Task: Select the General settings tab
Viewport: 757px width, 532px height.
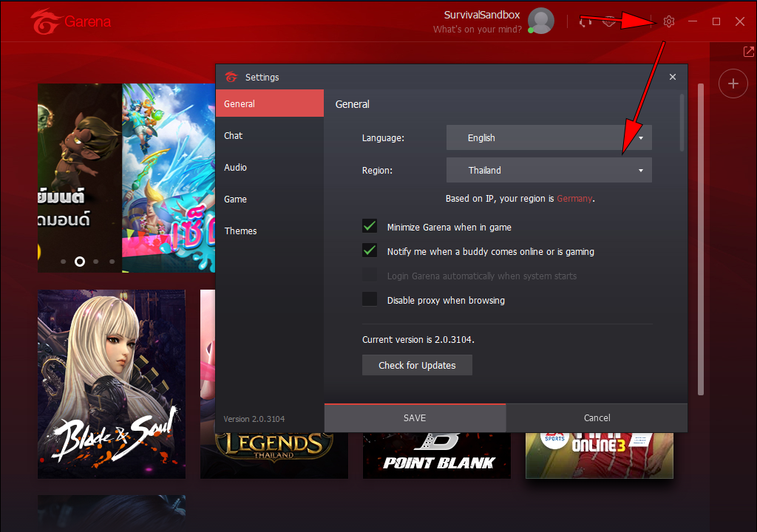Action: pos(270,103)
